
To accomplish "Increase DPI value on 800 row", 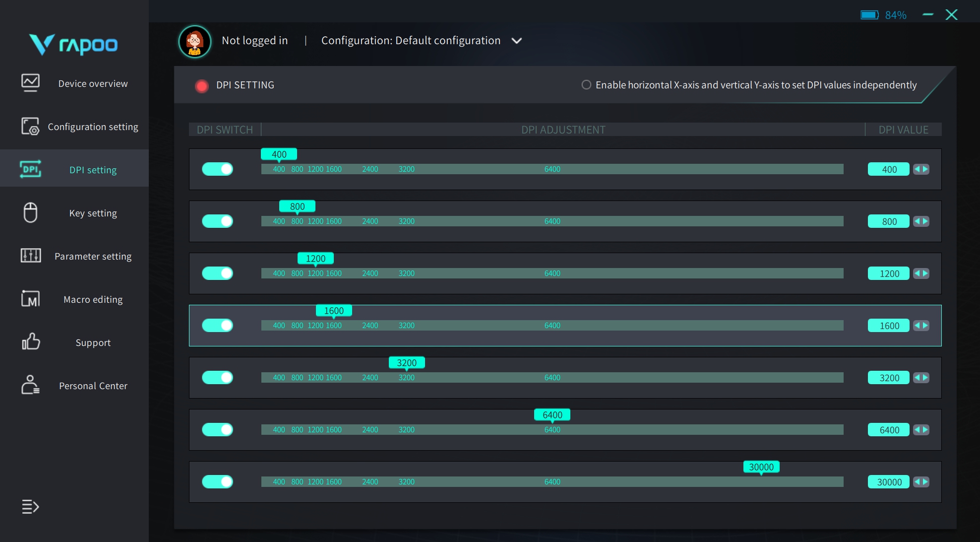I will [925, 221].
